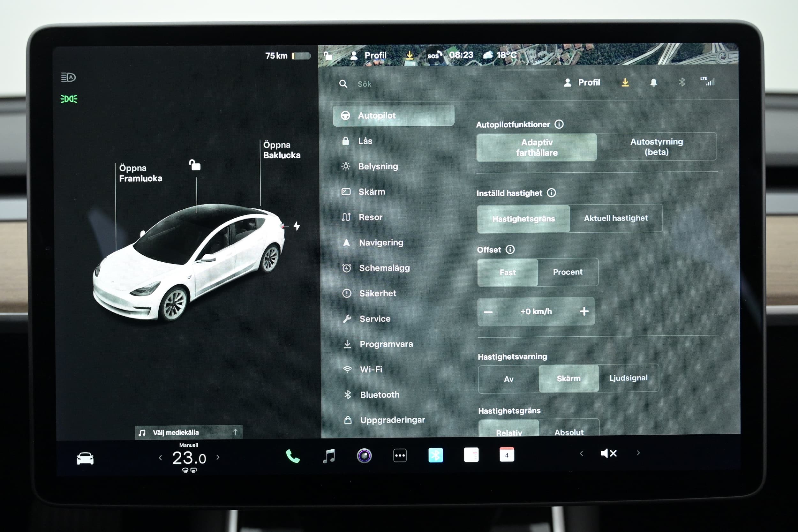Screen dimensions: 798x532
Task: Expand the media source panel arrow
Action: [236, 431]
